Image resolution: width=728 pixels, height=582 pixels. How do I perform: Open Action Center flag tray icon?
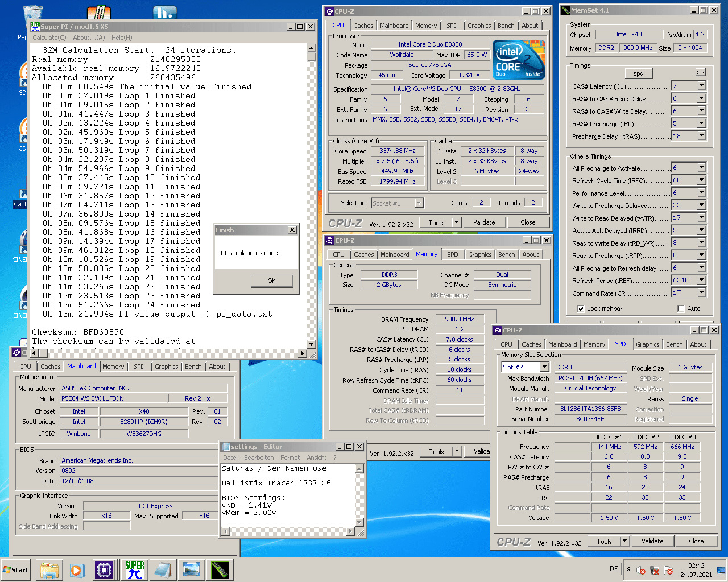coord(668,570)
